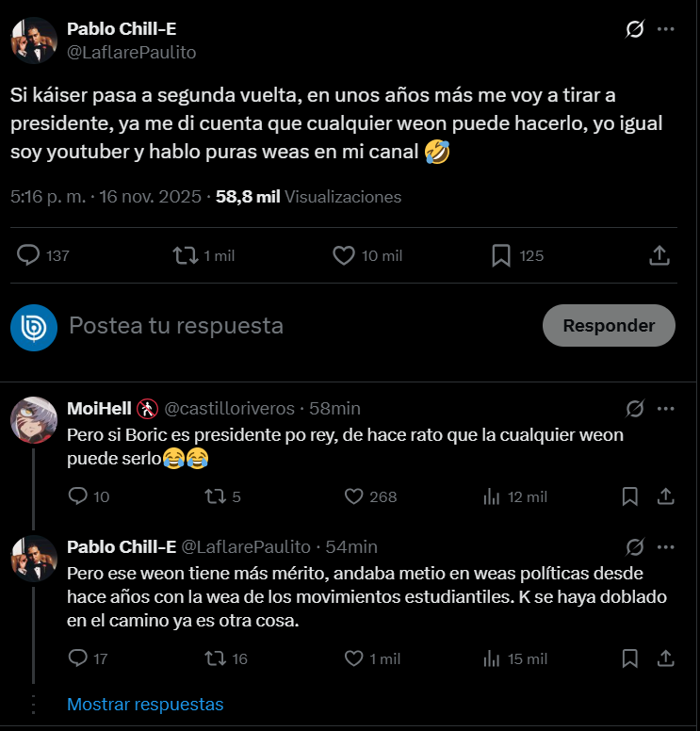Screen dimensions: 700x731
Task: View analytics of MoiHell's reply
Action: (491, 496)
